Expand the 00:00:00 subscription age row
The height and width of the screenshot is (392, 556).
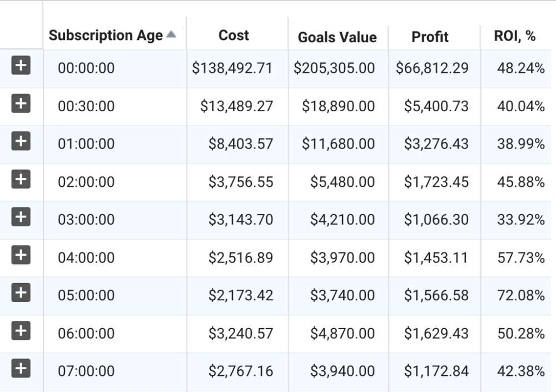click(x=21, y=66)
